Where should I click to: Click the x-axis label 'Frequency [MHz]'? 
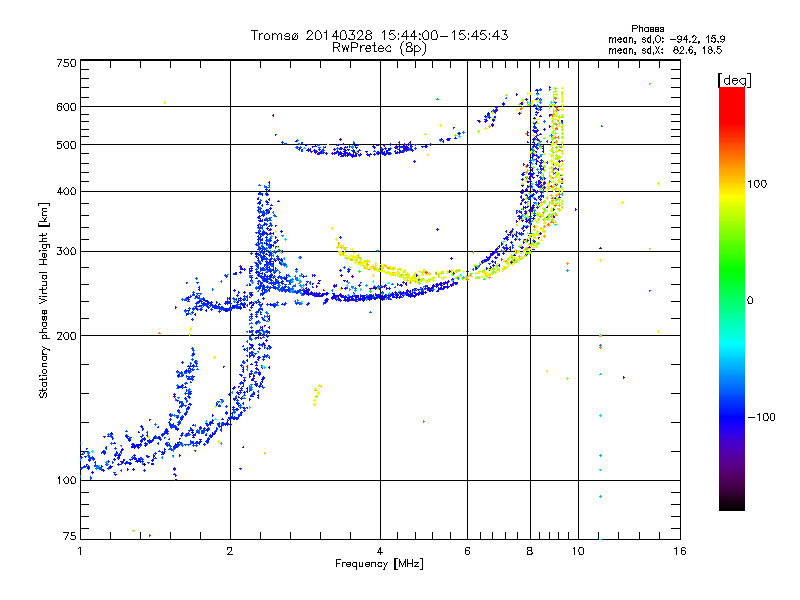tap(379, 564)
